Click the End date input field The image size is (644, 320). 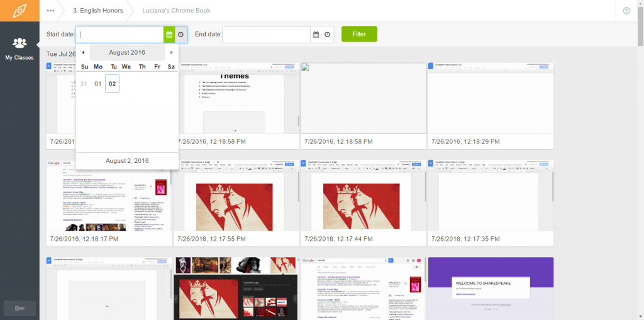(x=267, y=35)
